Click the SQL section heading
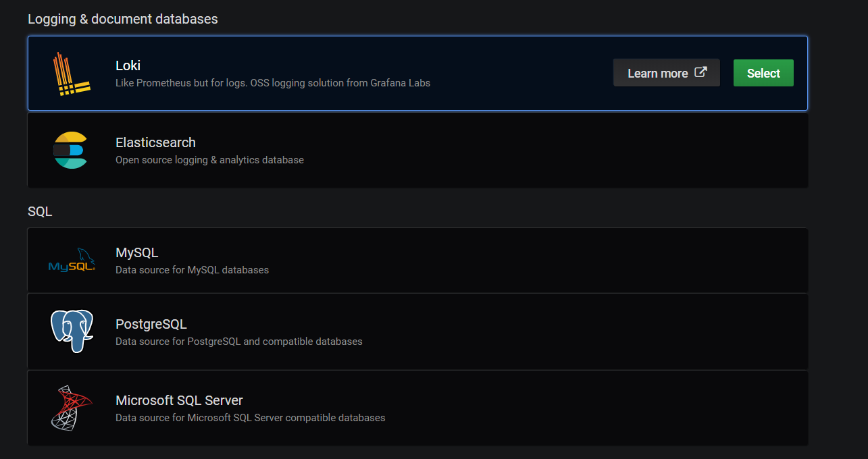The height and width of the screenshot is (459, 868). (40, 211)
